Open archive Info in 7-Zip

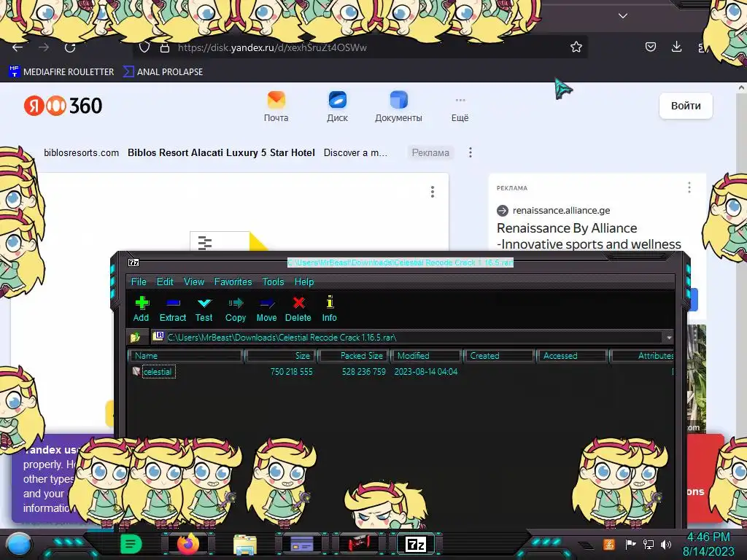(x=329, y=309)
